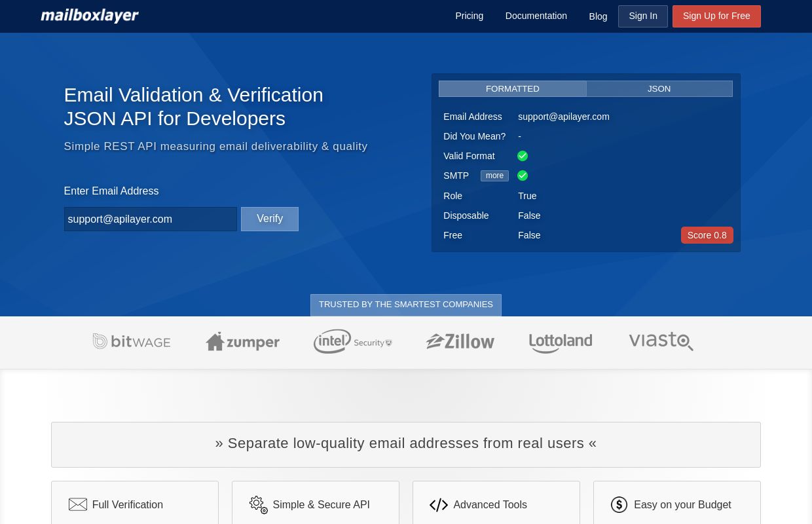Open the Documentation page
This screenshot has width=812, height=524.
[536, 16]
